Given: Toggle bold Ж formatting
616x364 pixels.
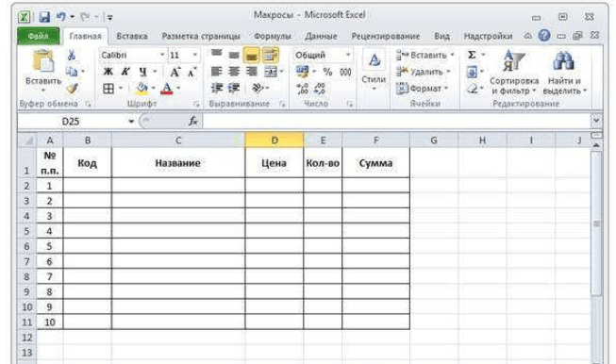Looking at the screenshot, I should tap(108, 72).
